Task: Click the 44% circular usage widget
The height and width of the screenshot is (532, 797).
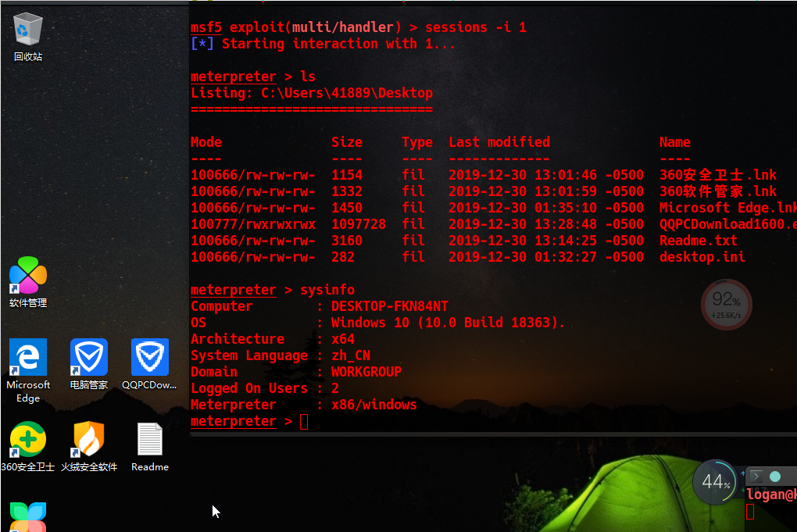Action: coord(716,482)
